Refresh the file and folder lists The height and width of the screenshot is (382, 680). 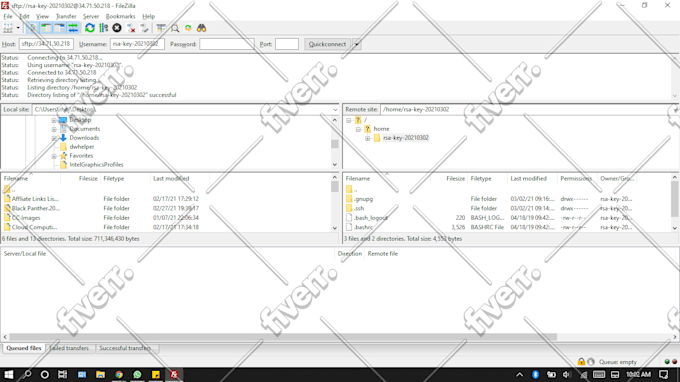tap(90, 28)
